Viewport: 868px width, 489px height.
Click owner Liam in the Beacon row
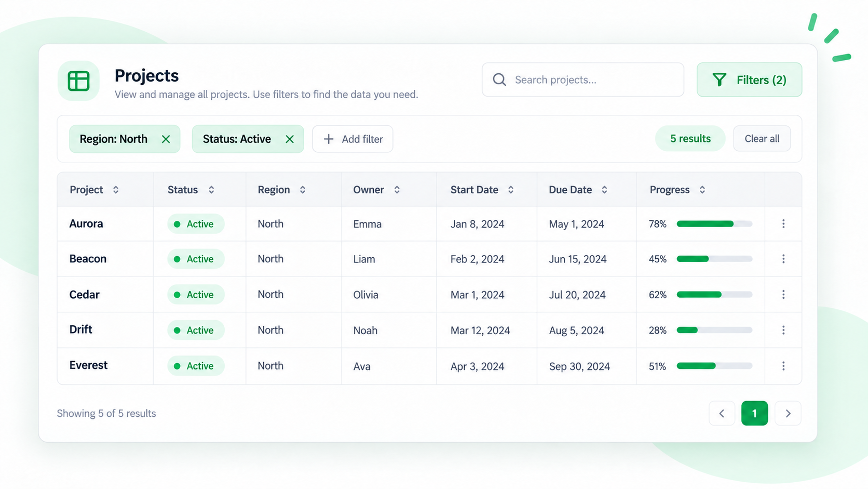[x=364, y=259]
